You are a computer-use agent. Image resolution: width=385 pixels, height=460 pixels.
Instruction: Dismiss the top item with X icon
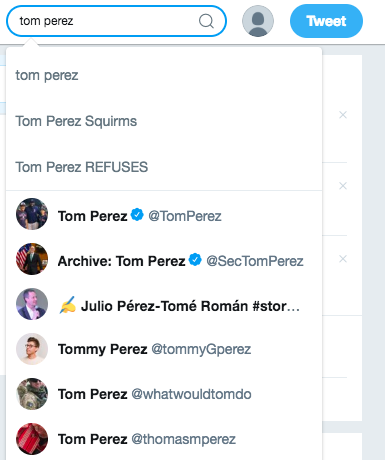tap(343, 115)
